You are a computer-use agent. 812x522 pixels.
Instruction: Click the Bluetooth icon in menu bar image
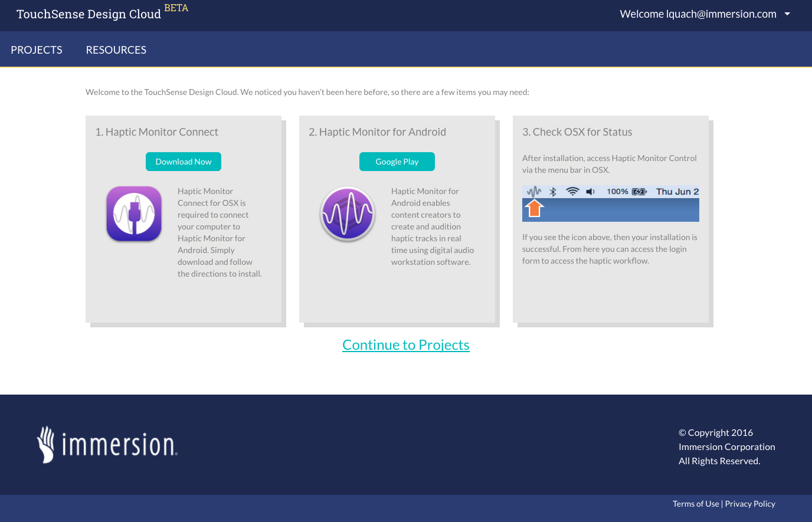pyautogui.click(x=553, y=192)
